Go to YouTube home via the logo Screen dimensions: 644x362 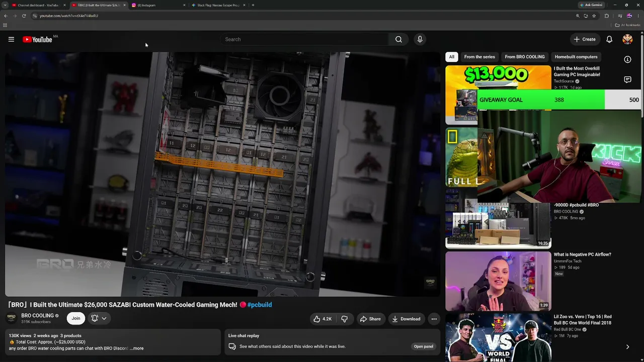tap(38, 39)
